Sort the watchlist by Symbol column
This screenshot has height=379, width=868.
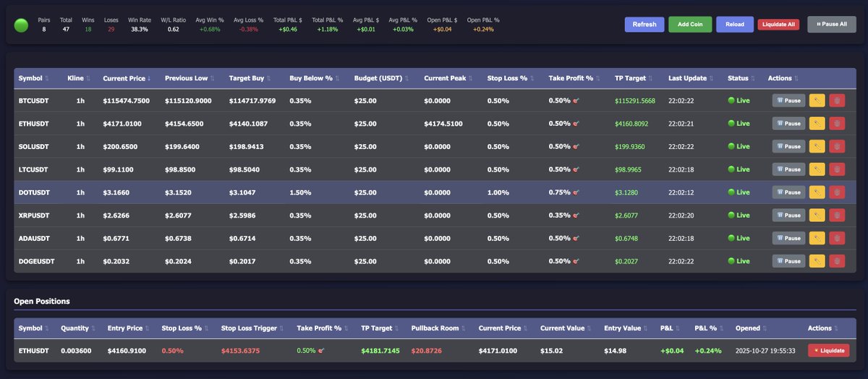34,78
